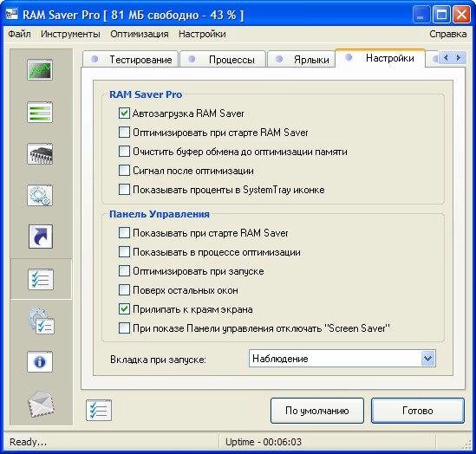Click the Панель Управления group title
Viewport: 476px width, 454px height.
pyautogui.click(x=160, y=214)
